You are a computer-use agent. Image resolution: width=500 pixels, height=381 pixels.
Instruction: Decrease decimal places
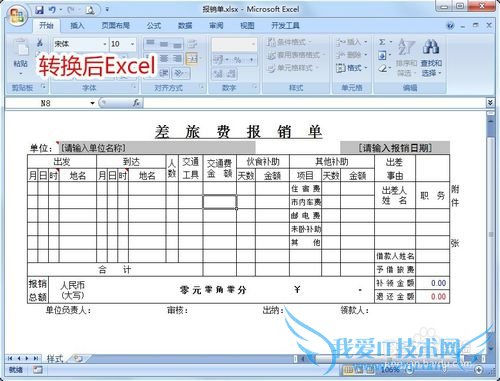[231, 73]
